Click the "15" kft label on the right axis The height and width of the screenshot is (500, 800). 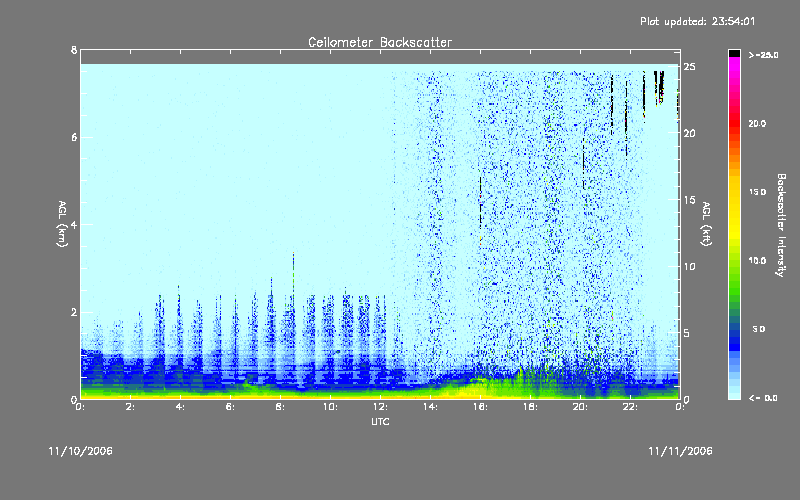(689, 200)
